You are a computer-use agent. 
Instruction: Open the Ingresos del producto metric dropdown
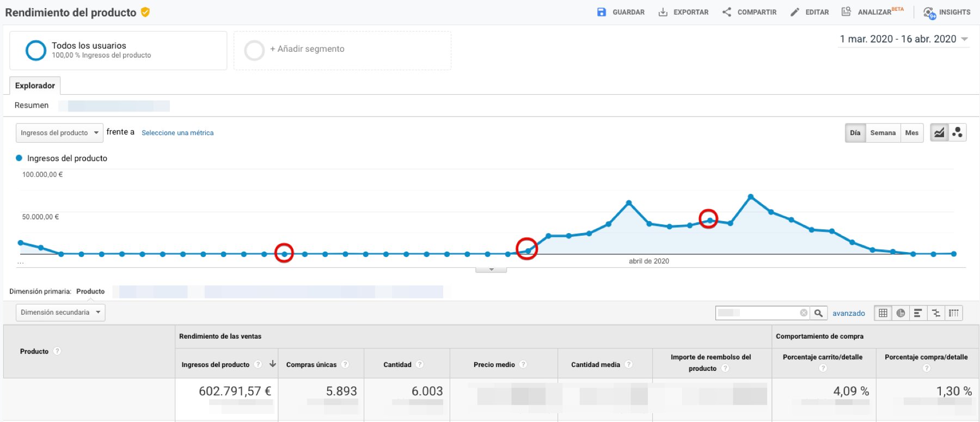59,133
